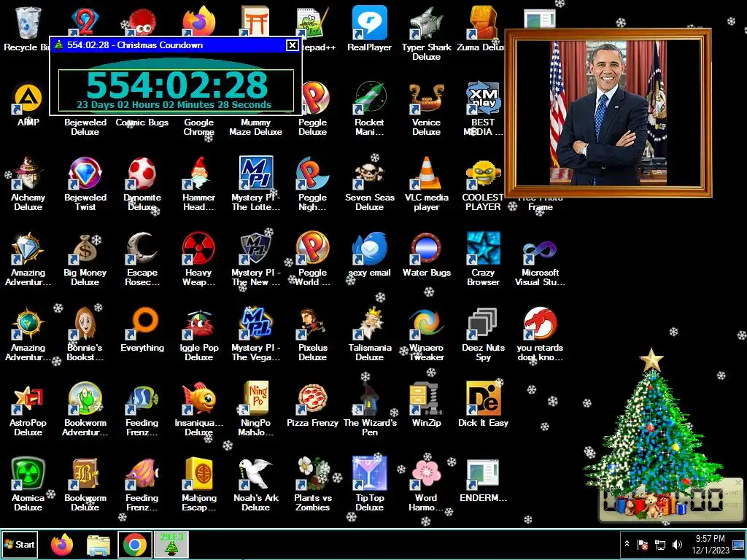The height and width of the screenshot is (560, 747).
Task: Click the Everything search icon
Action: (142, 324)
